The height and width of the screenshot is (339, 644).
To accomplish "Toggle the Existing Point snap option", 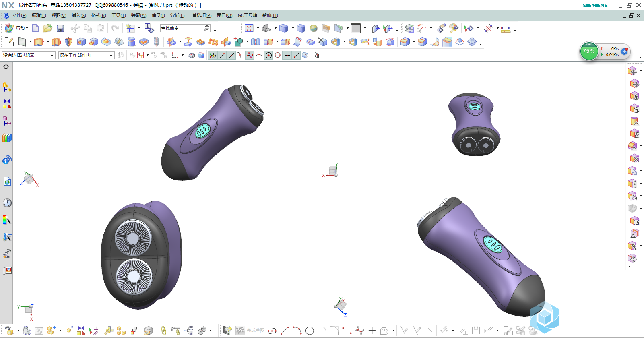I will click(287, 55).
